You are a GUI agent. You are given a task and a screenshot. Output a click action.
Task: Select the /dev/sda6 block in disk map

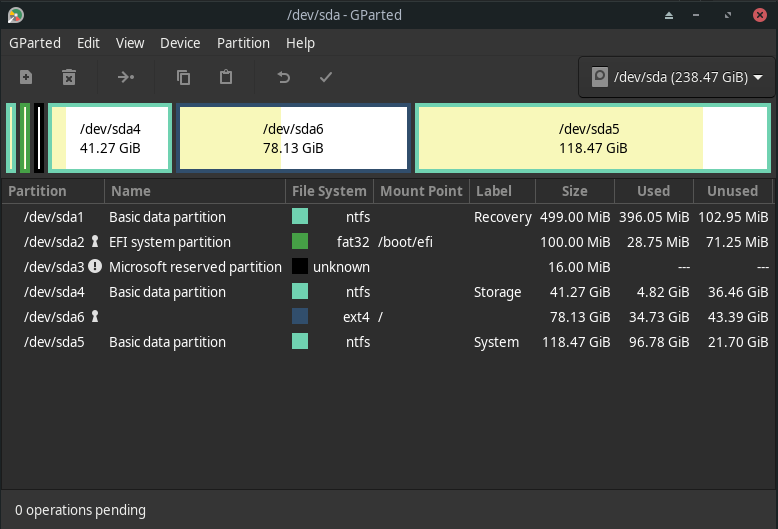[293, 138]
